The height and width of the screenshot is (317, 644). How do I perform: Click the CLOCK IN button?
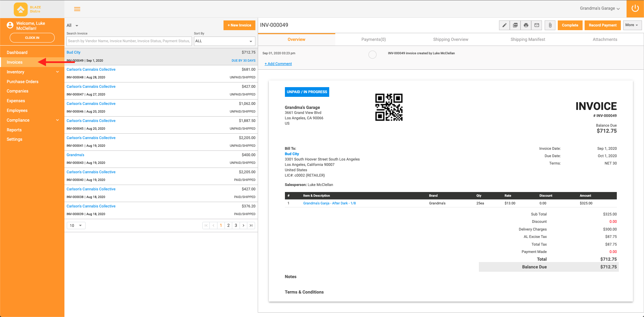tap(32, 38)
